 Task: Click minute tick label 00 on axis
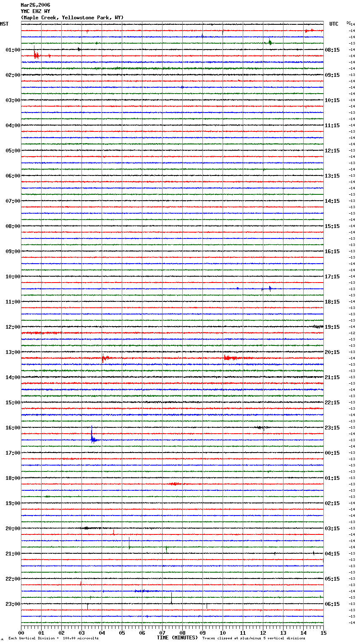pyautogui.click(x=21, y=633)
